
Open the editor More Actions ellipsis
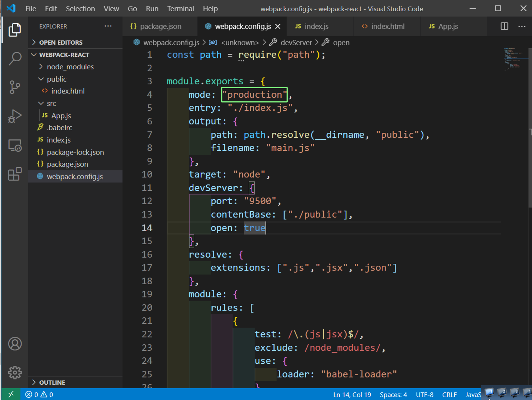click(522, 26)
